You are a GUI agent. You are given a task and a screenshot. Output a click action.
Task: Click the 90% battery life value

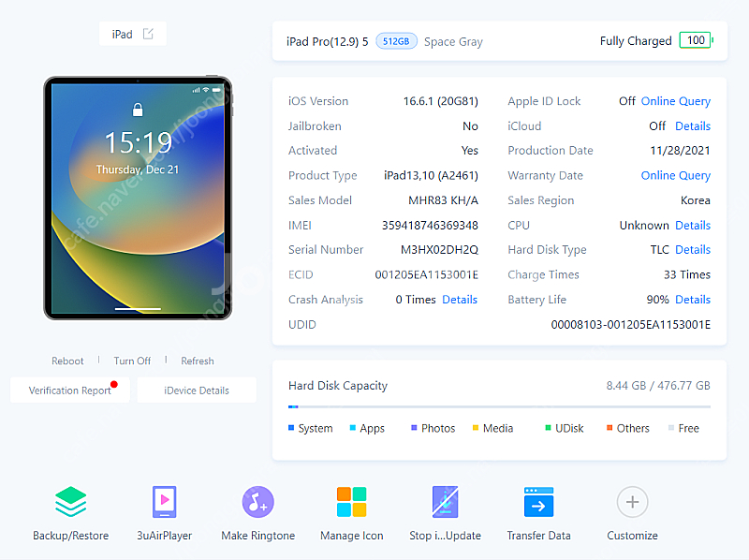(657, 300)
